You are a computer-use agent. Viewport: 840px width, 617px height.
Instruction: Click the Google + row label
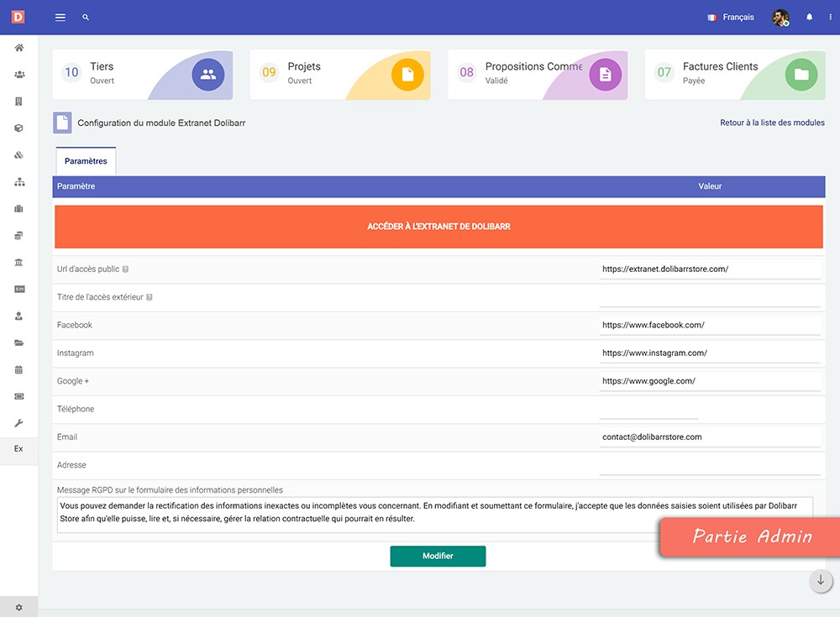coord(73,381)
